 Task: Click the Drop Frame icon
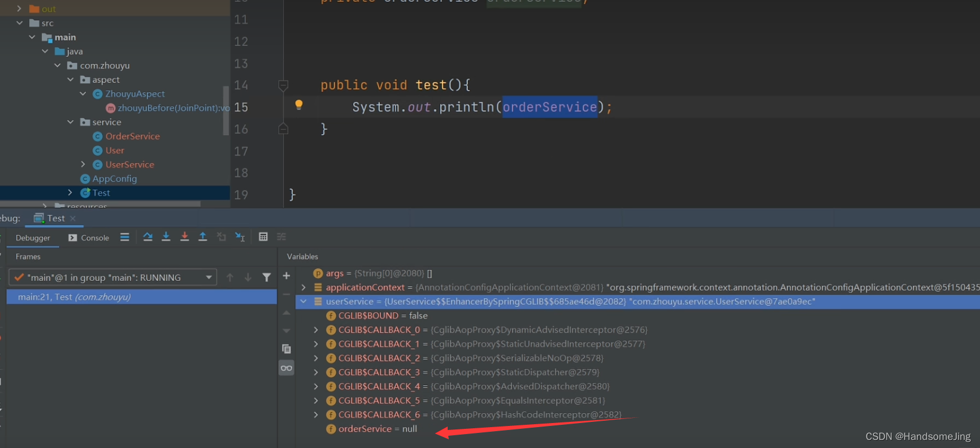222,237
